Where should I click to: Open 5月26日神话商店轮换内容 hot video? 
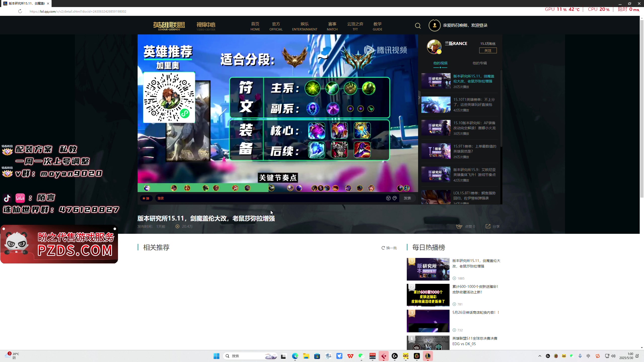tap(476, 312)
